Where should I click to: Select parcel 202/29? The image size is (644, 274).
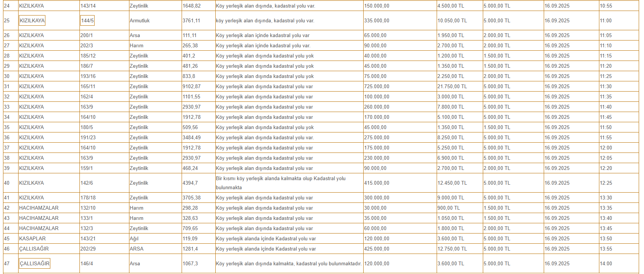[x=88, y=249]
